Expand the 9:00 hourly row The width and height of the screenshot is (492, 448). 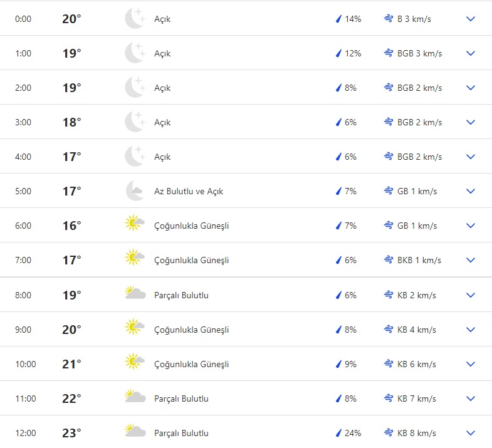point(471,330)
